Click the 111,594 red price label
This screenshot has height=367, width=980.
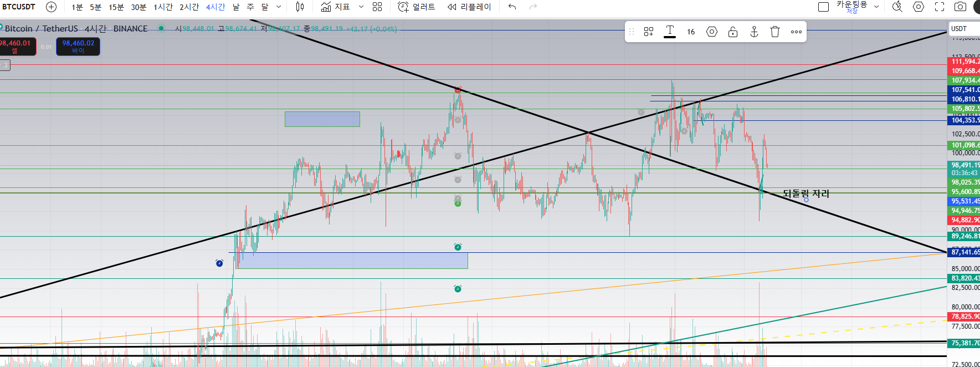pyautogui.click(x=964, y=62)
